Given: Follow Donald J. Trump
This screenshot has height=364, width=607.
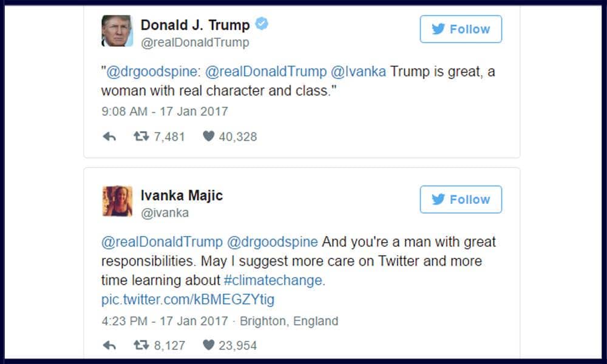Looking at the screenshot, I should [x=461, y=29].
